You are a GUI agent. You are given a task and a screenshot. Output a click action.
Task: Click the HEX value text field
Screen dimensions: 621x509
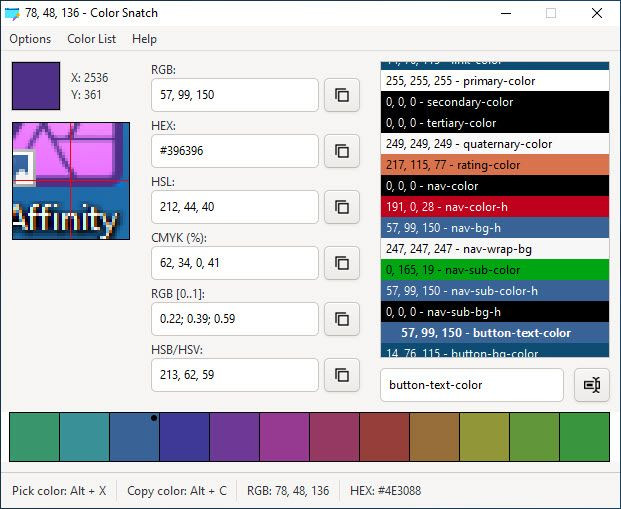(x=234, y=151)
